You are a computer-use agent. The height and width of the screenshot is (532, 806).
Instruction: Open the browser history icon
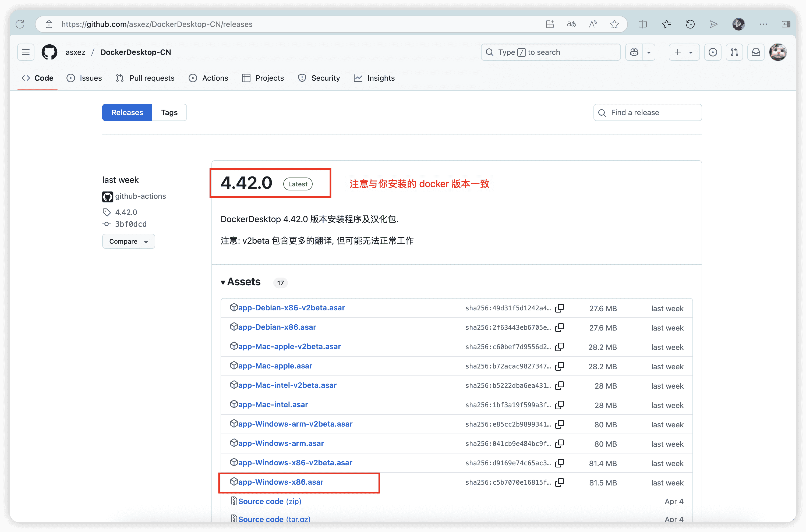pos(690,24)
